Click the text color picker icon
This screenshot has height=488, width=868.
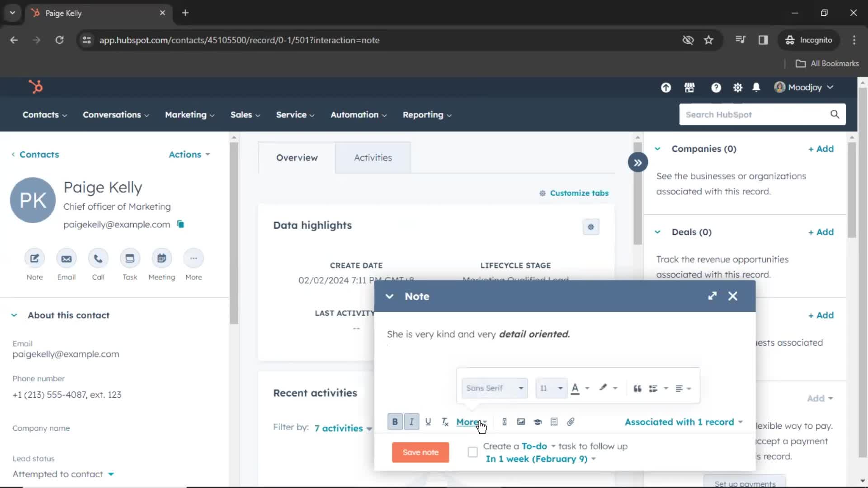pyautogui.click(x=574, y=388)
